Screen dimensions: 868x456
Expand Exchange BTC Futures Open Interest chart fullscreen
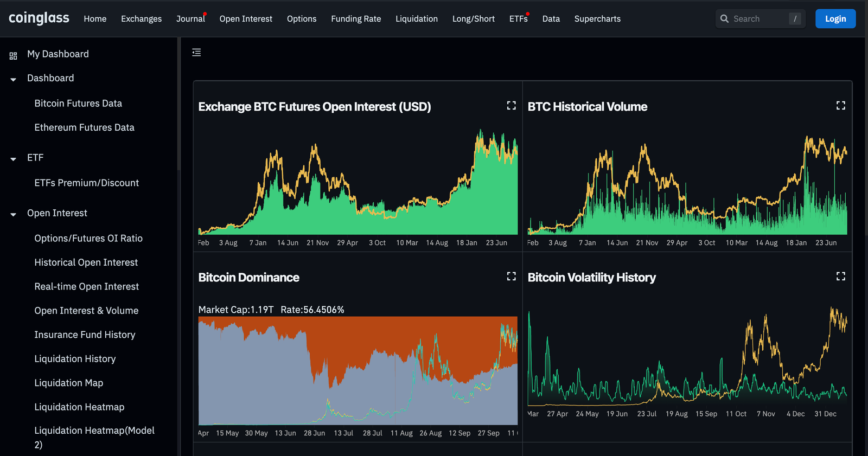511,106
